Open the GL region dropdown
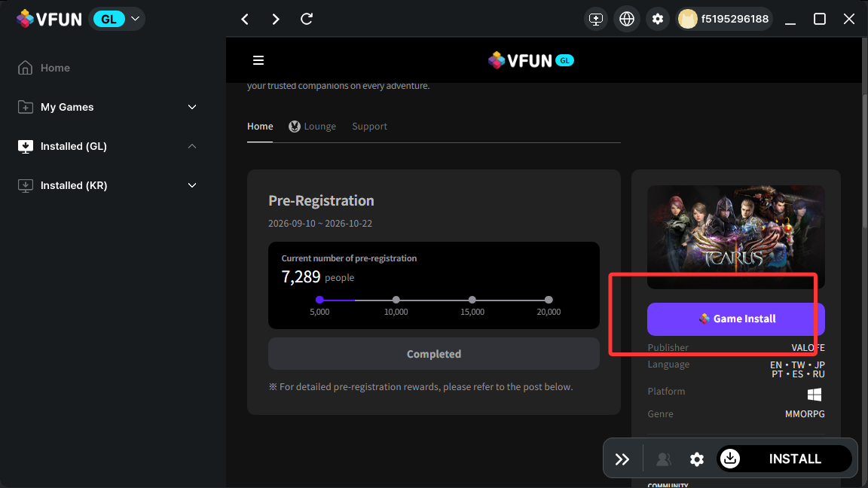868x488 pixels. point(117,19)
